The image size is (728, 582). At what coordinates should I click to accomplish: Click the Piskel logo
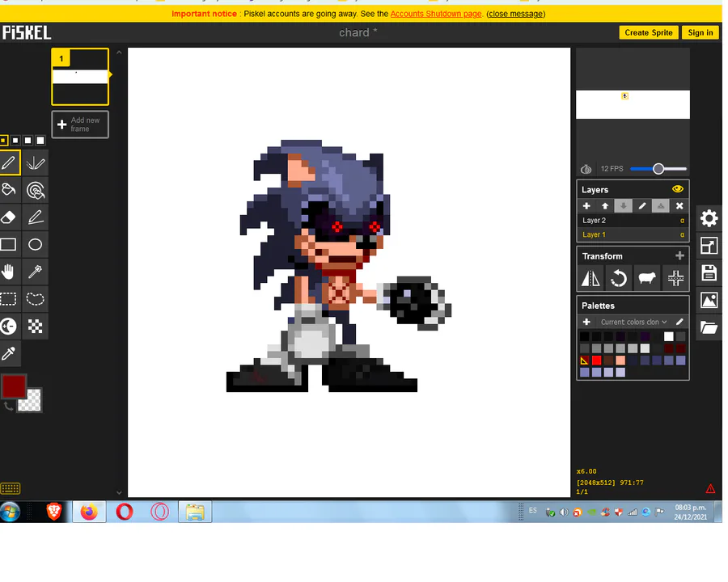click(27, 32)
